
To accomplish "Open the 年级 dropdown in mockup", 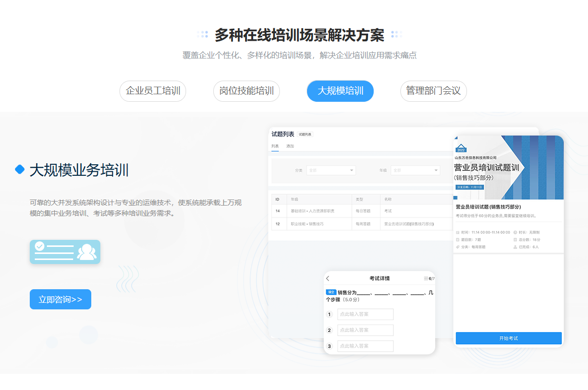I will pos(415,170).
